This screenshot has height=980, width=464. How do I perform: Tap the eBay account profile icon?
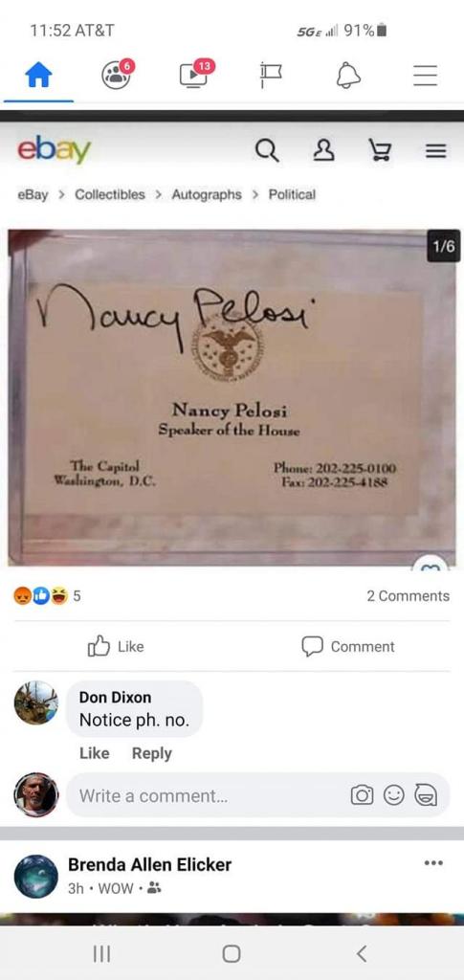tap(323, 150)
